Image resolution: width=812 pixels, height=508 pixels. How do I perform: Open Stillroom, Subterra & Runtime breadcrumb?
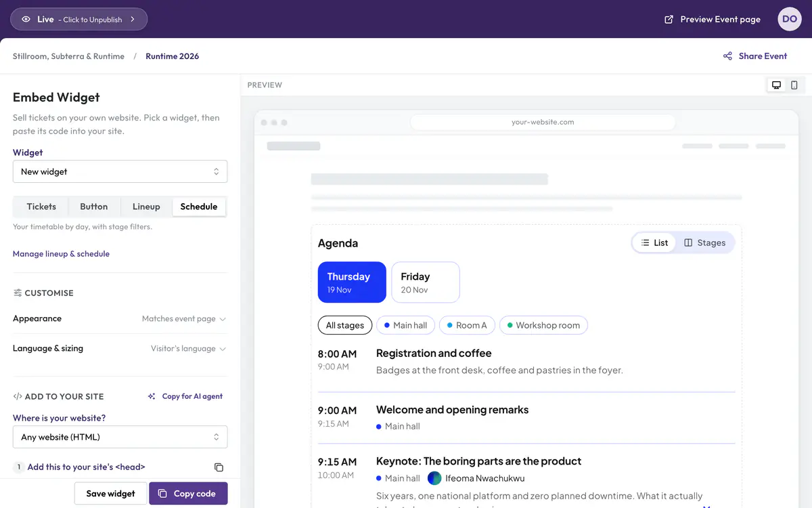pyautogui.click(x=68, y=56)
